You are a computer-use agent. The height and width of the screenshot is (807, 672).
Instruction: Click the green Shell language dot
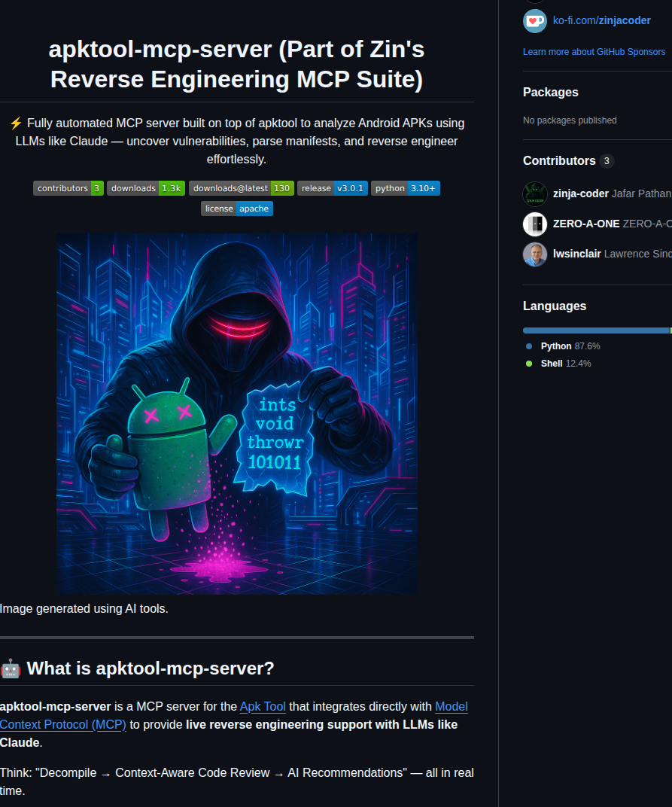point(529,364)
